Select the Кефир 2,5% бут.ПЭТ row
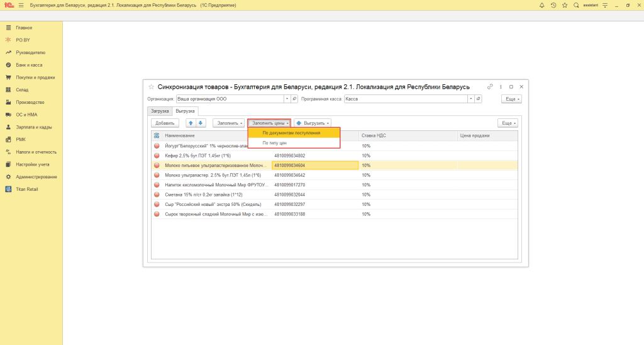 [x=335, y=156]
